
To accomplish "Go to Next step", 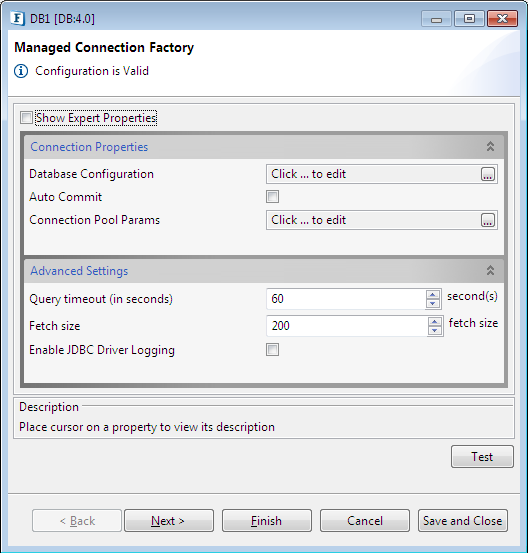I will (x=169, y=521).
